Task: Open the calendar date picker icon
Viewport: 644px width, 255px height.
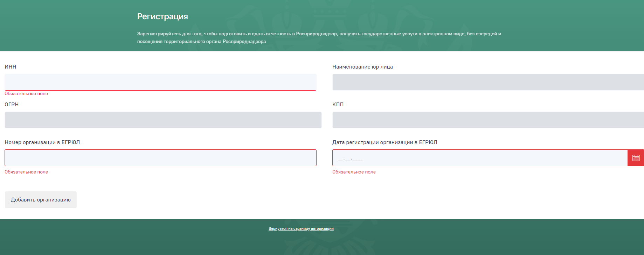Action: coord(636,158)
